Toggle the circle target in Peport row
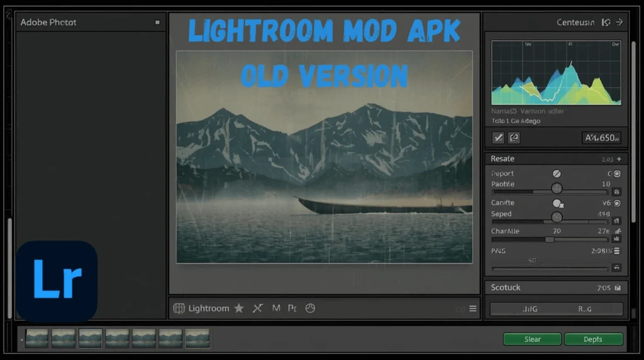 point(617,173)
